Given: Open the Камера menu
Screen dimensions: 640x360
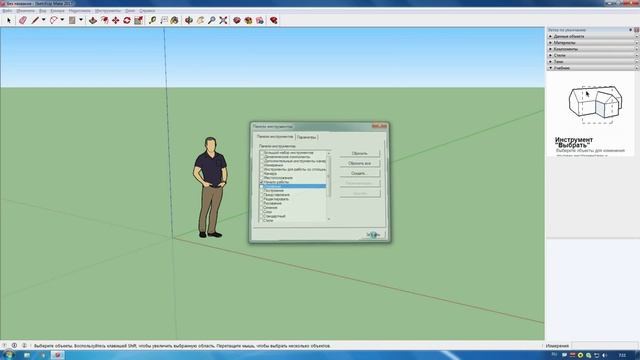Looking at the screenshot, I should click(57, 11).
